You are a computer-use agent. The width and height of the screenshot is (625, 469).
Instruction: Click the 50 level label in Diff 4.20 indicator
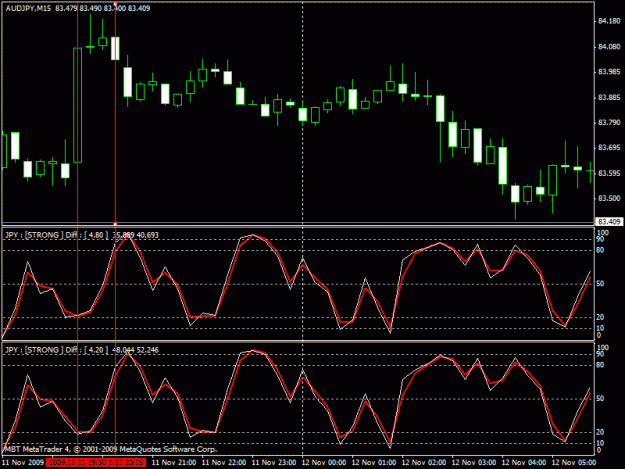(600, 398)
